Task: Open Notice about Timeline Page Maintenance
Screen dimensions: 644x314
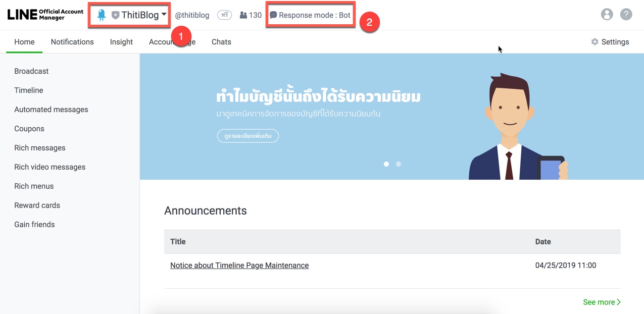Action: click(239, 266)
